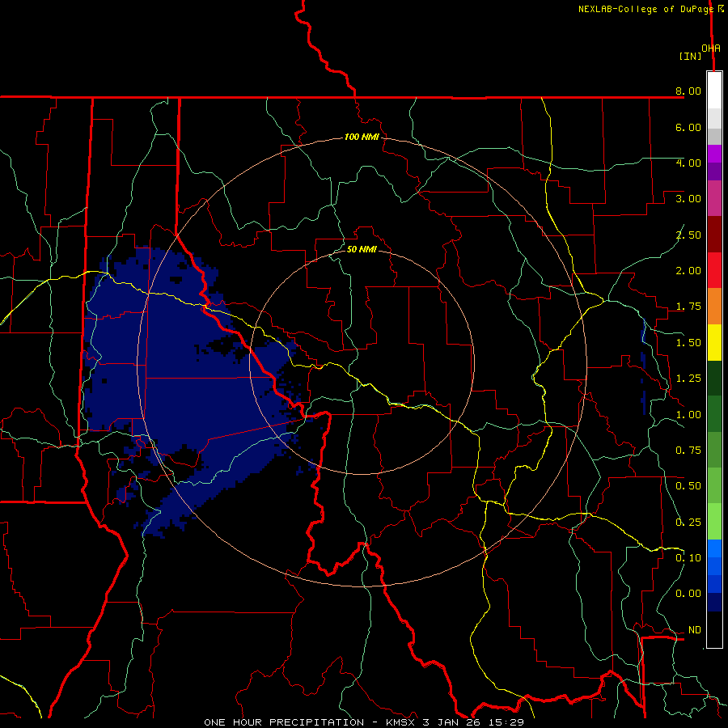
Task: Click the ONE HOUR PRECIPITATION title caption
Action: click(364, 722)
